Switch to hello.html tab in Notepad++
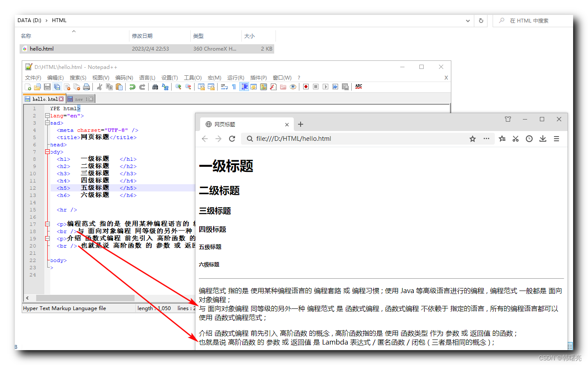This screenshot has width=588, height=365. [44, 99]
